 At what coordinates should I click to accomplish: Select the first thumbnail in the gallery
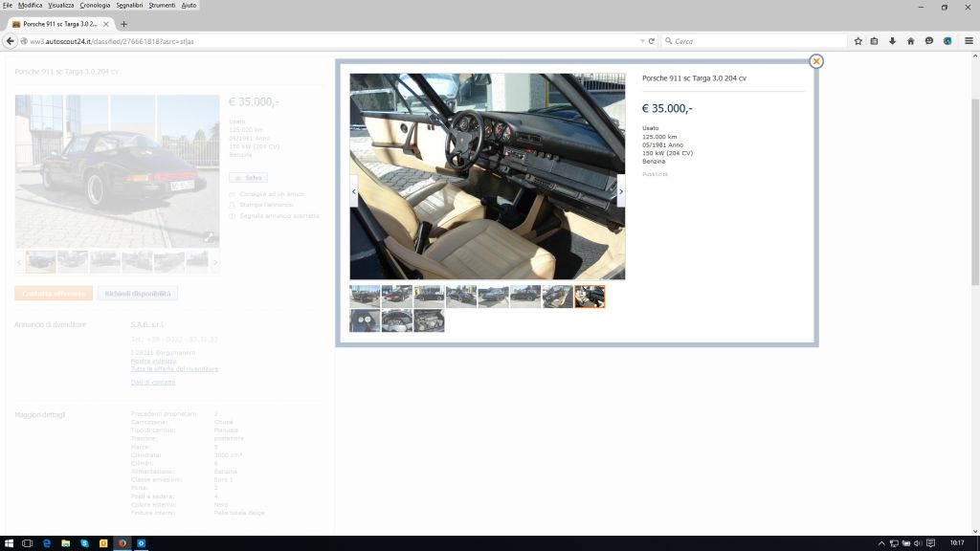click(365, 297)
